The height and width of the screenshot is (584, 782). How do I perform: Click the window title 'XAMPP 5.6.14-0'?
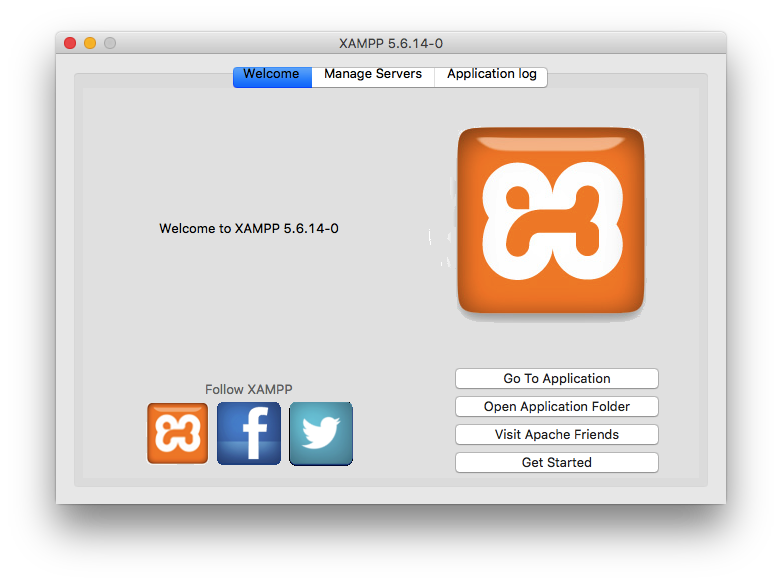coord(391,43)
